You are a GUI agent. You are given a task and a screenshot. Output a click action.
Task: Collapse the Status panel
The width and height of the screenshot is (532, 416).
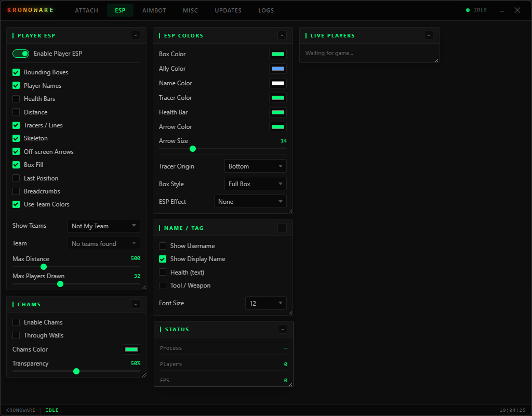pos(283,329)
